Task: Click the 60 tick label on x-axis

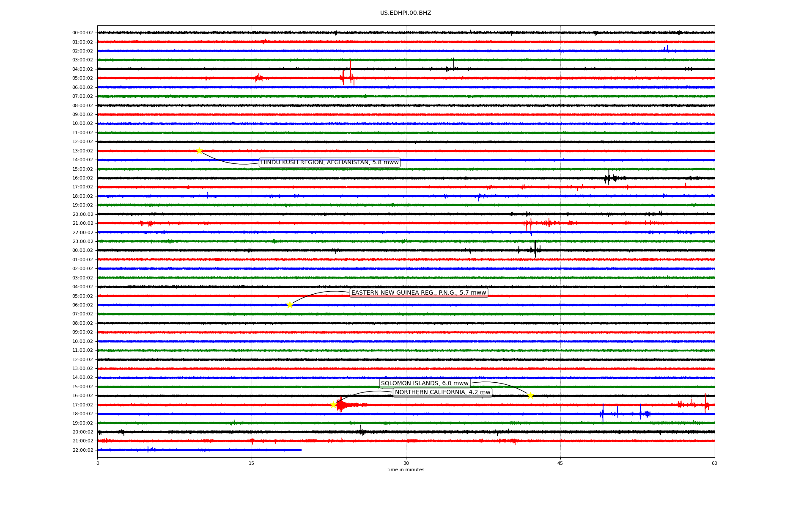Action: pyautogui.click(x=714, y=463)
